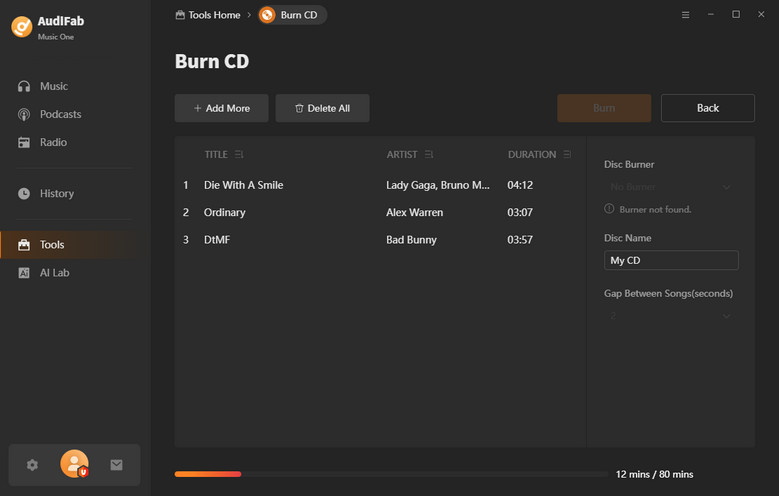
Task: Click the Disc Name input field
Action: [x=671, y=260]
